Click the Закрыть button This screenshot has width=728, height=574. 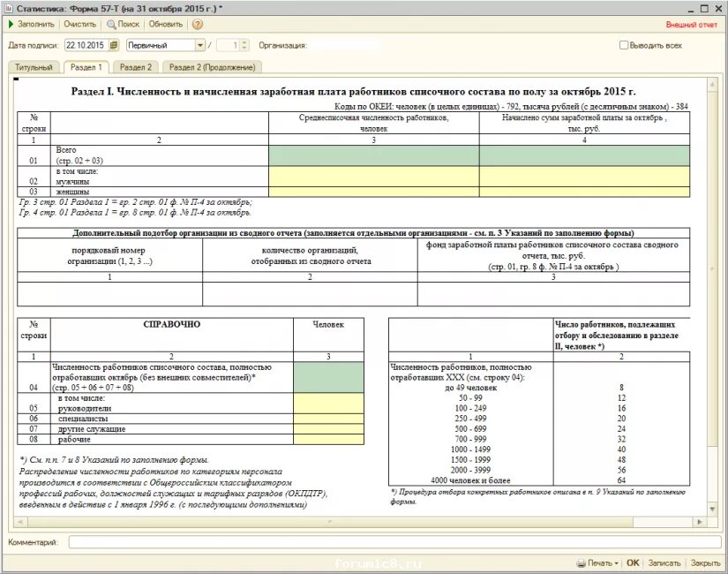[705, 563]
